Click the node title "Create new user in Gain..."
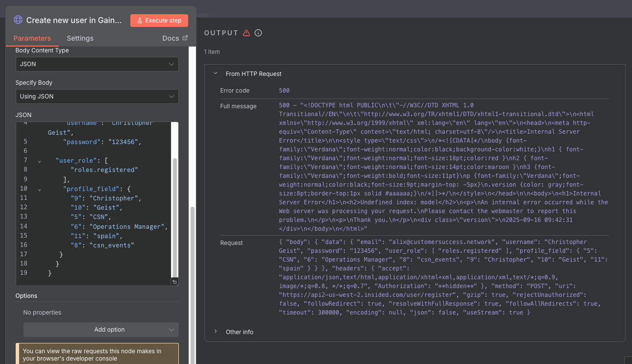Screen dimensions: 632x364 [x=73, y=20]
